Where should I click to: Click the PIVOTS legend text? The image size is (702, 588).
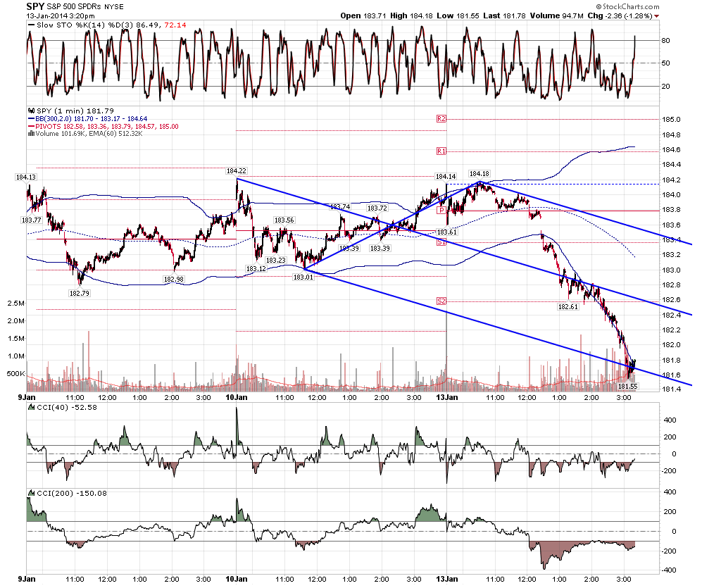click(x=107, y=126)
